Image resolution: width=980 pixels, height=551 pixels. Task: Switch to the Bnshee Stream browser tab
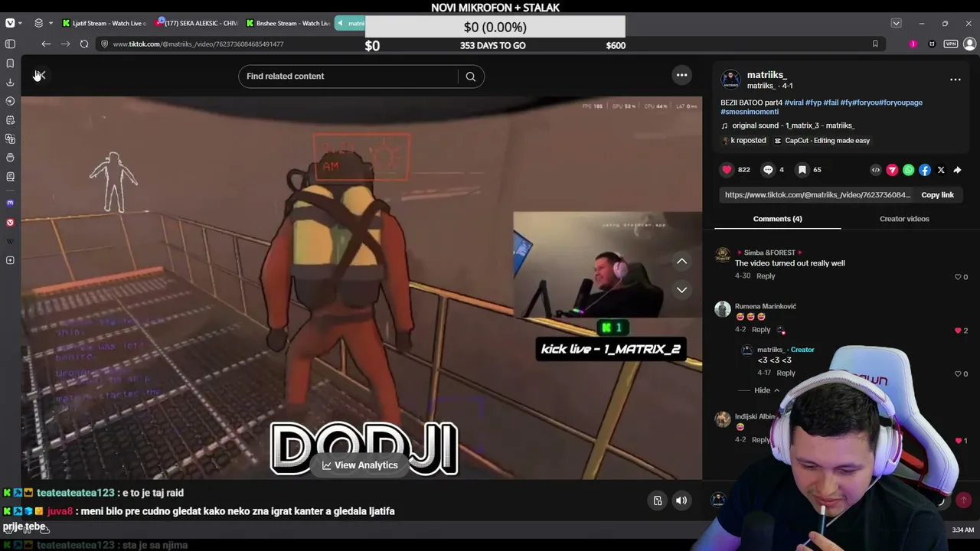(288, 24)
